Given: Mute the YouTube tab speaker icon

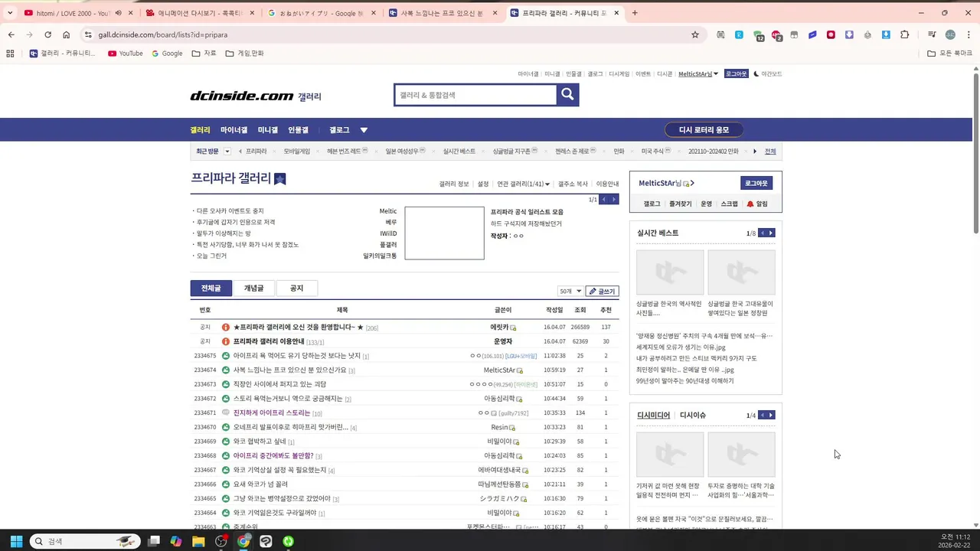Looking at the screenshot, I should pos(118,13).
